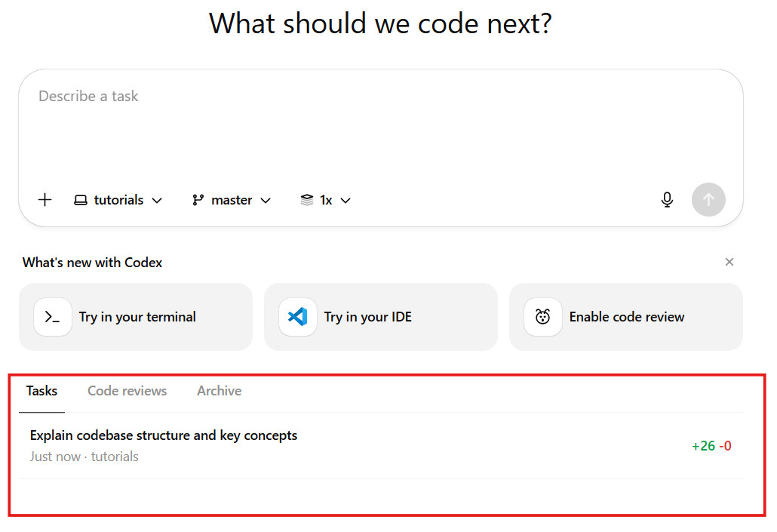Click the laptop environment icon

tap(81, 200)
